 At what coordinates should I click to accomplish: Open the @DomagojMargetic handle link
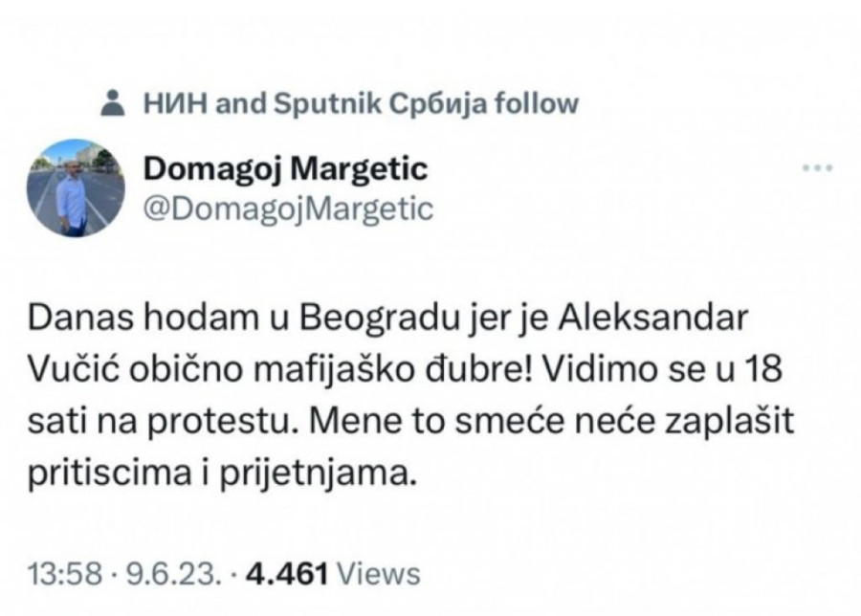(x=286, y=209)
